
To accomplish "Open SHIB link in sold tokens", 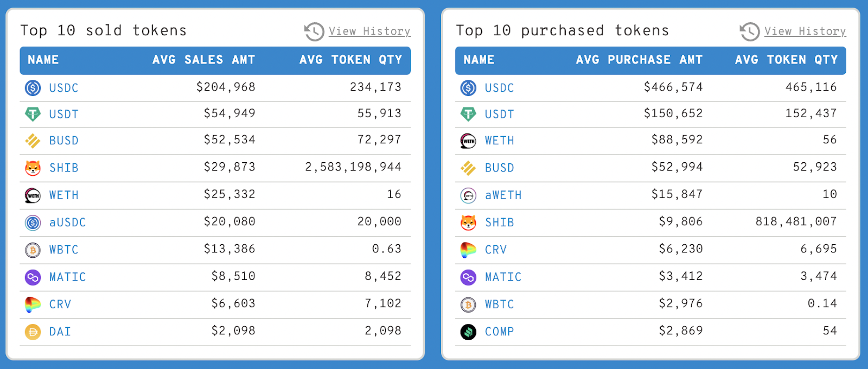I will tap(64, 168).
